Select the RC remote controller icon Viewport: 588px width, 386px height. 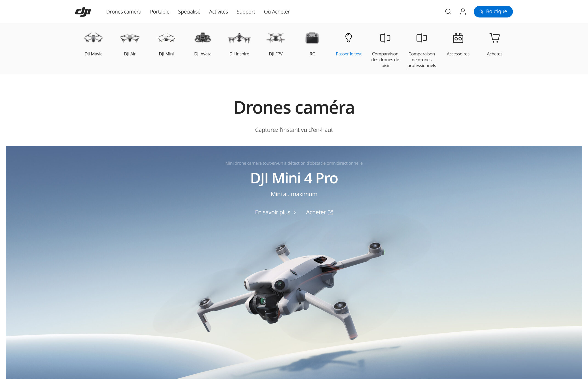click(x=312, y=38)
